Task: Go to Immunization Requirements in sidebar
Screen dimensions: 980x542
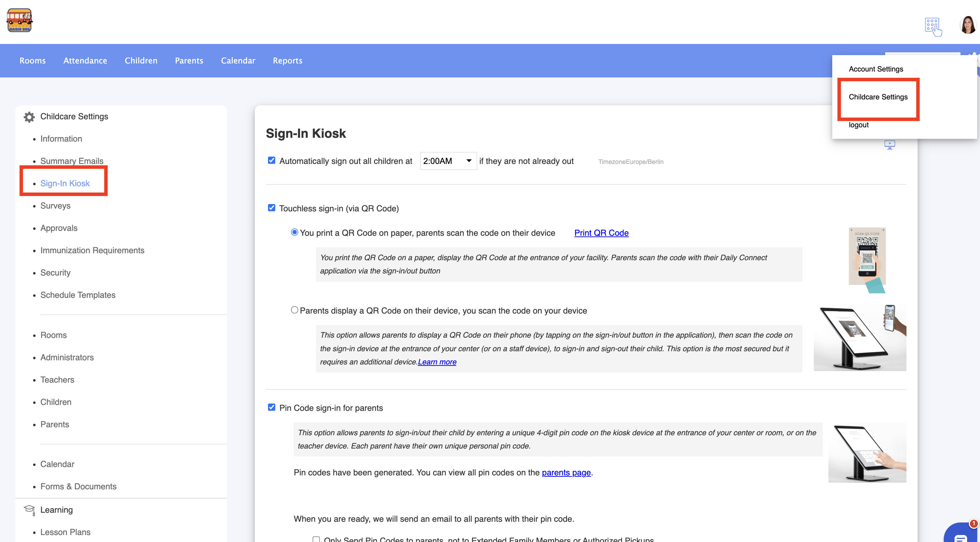Action: [92, 250]
